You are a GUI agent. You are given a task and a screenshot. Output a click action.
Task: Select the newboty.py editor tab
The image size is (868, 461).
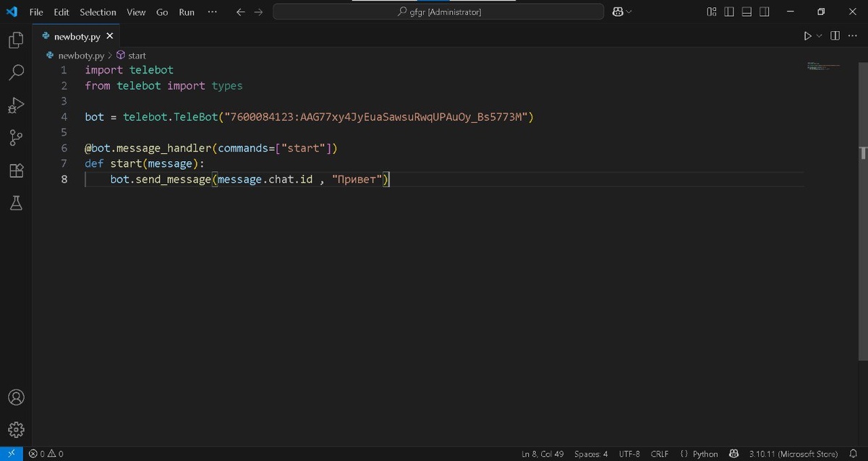(x=77, y=35)
